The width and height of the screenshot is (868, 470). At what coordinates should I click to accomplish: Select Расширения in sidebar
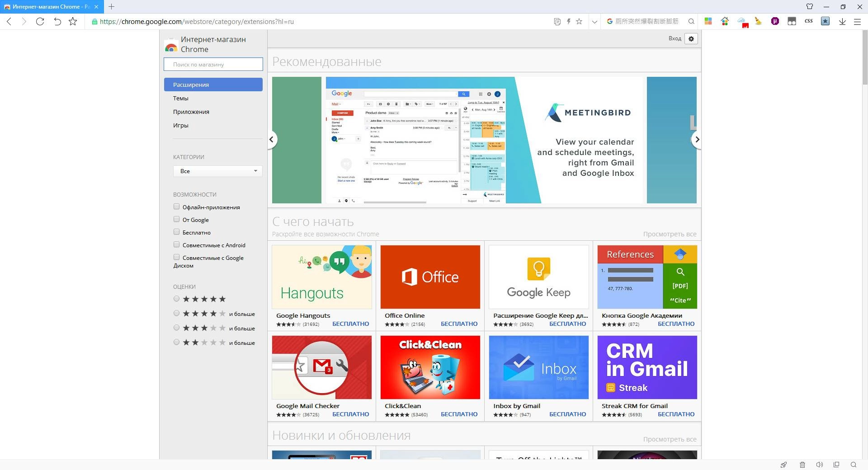tap(213, 85)
